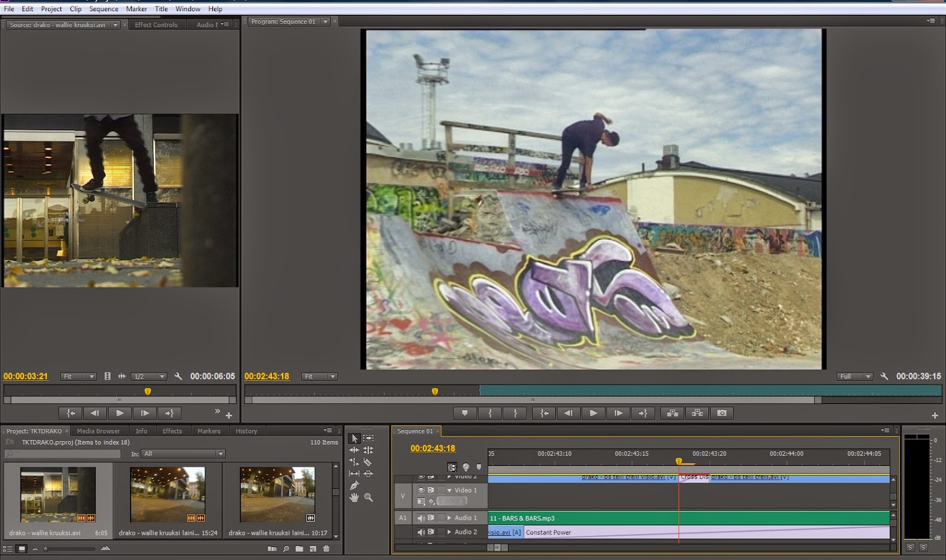This screenshot has height=560, width=946.
Task: Select the Pen tool in tools panel
Action: coord(354,485)
